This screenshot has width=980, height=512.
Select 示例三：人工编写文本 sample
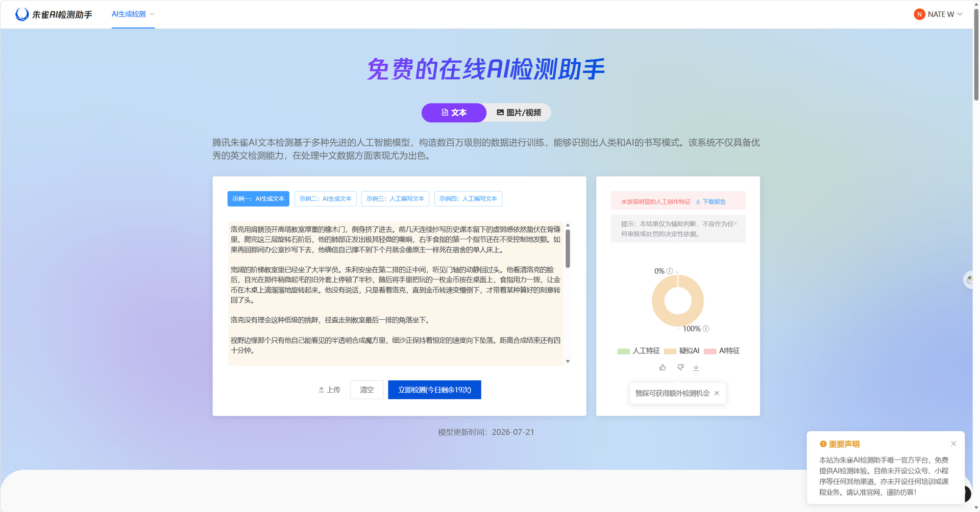click(395, 199)
